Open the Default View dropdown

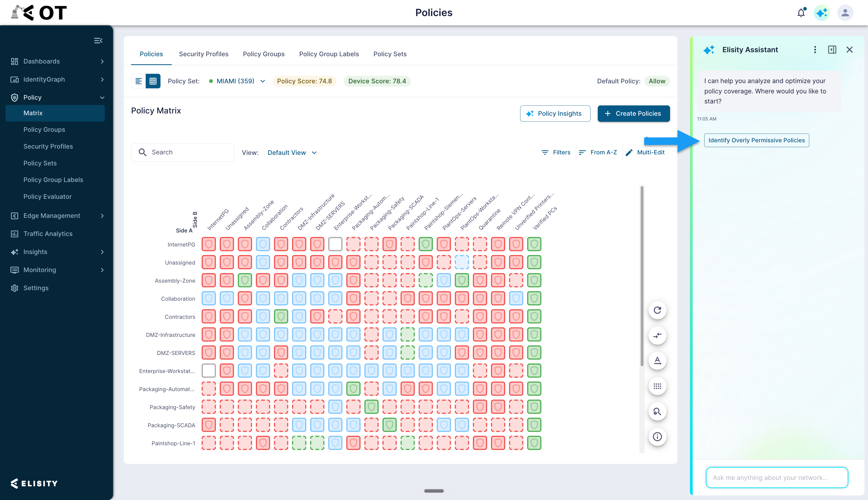point(292,152)
